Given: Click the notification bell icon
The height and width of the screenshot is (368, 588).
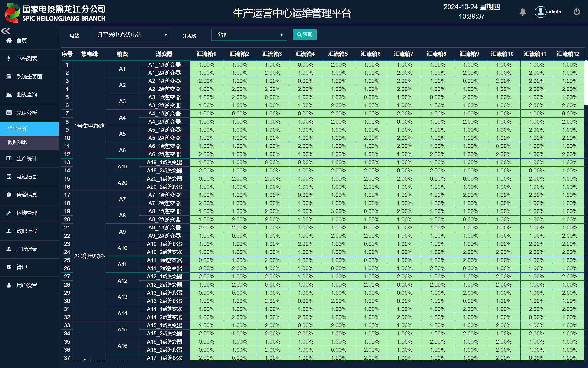Looking at the screenshot, I should pyautogui.click(x=523, y=12).
